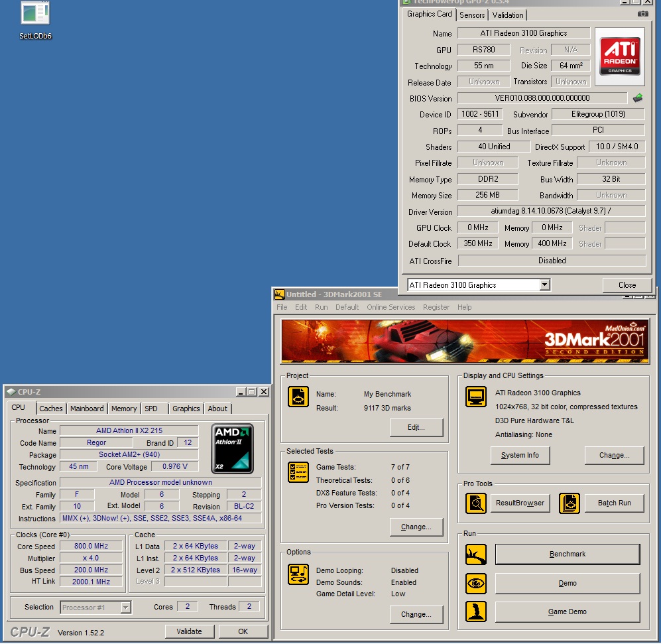Click the Core Speed 800.0 MHz value
The height and width of the screenshot is (644, 661).
pyautogui.click(x=91, y=546)
